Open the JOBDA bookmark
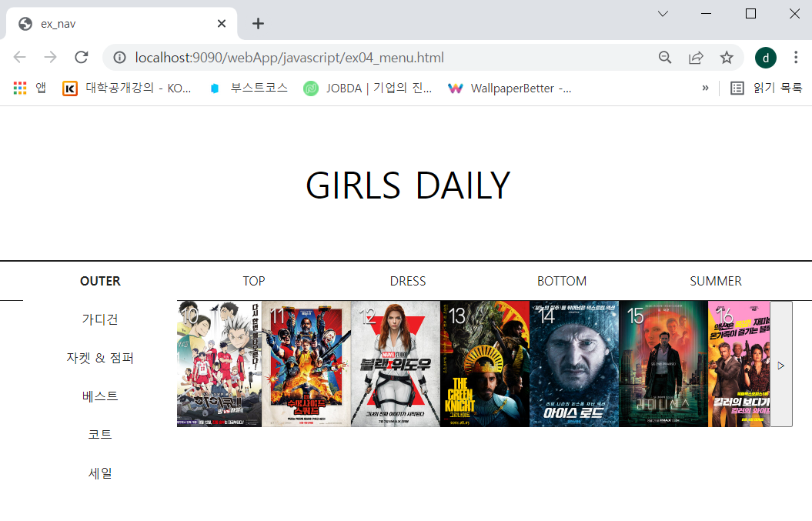 pos(368,88)
